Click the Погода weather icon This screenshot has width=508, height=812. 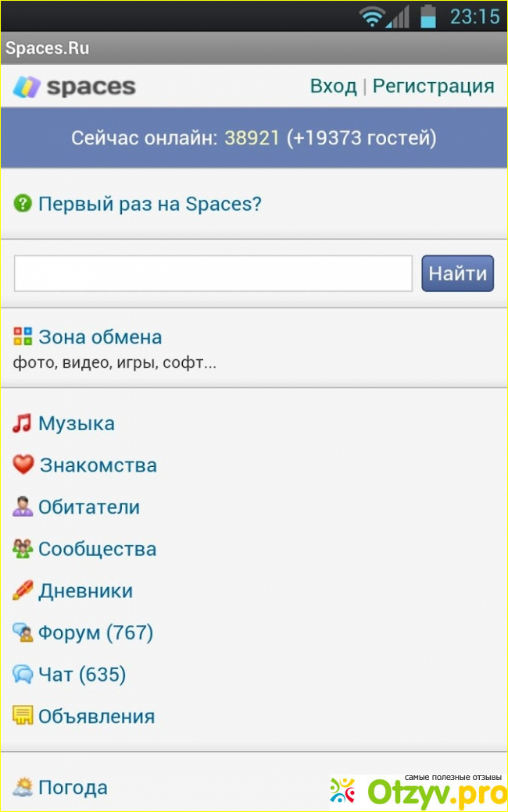tap(23, 788)
